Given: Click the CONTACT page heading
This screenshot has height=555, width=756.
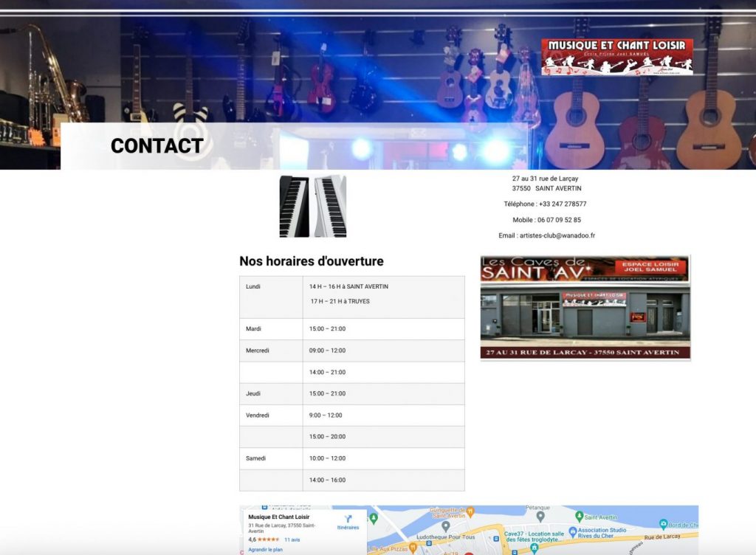Looking at the screenshot, I should pos(157,146).
